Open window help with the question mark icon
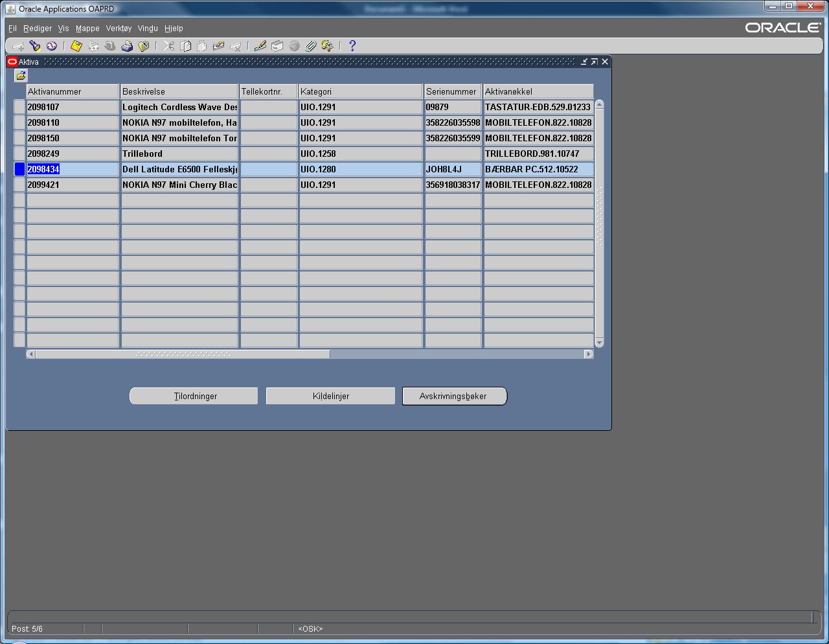Screen dimensions: 829x644 click(352, 46)
